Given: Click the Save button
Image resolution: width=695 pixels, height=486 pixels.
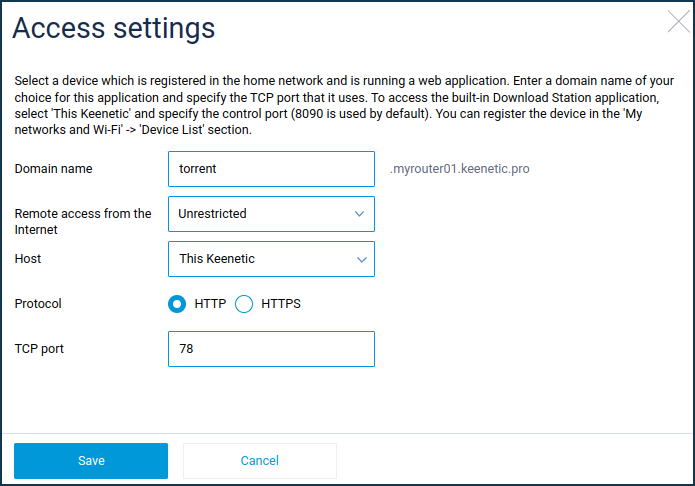Looking at the screenshot, I should (91, 461).
